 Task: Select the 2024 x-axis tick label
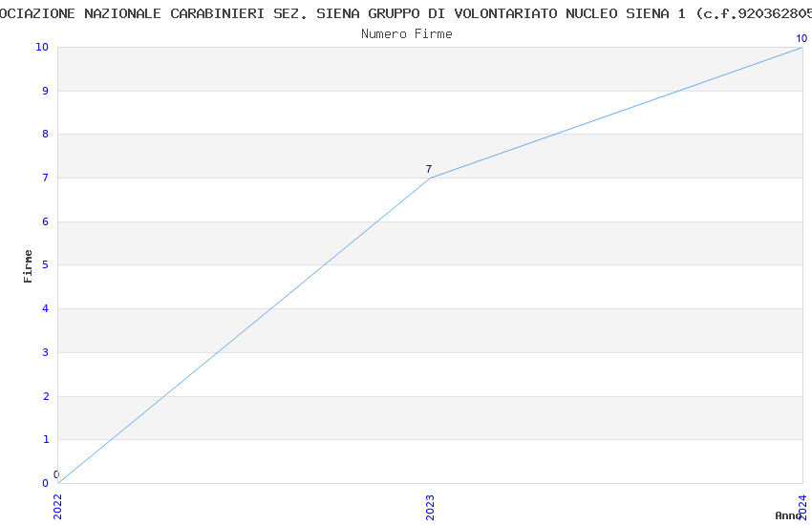click(802, 507)
